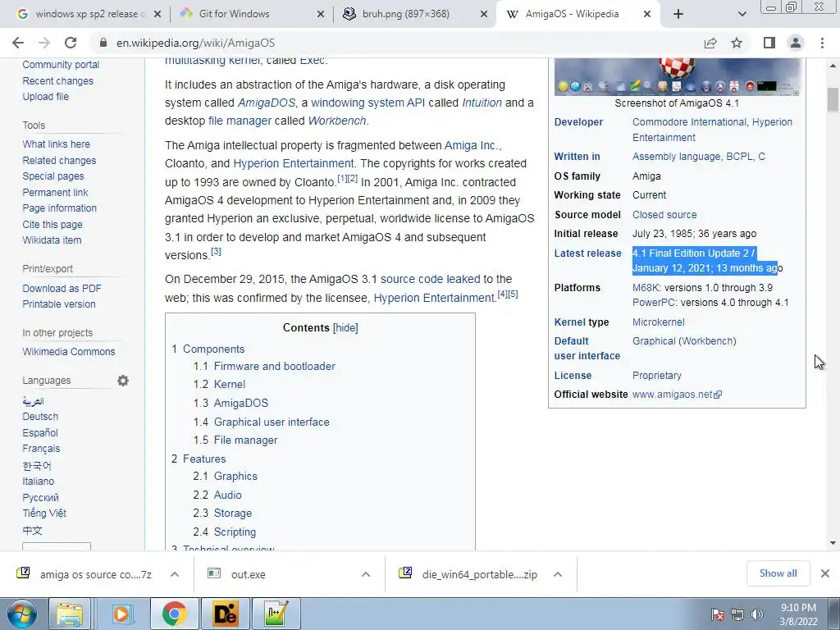The height and width of the screenshot is (630, 840).
Task: Expand options for amiga os source 7z download
Action: point(175,574)
